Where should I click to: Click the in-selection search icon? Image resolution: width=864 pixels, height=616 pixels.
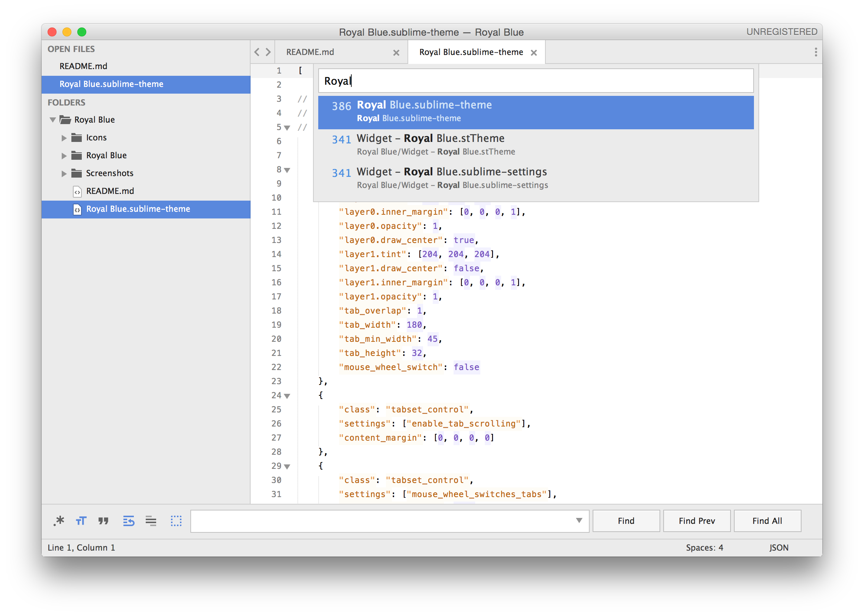click(x=151, y=521)
